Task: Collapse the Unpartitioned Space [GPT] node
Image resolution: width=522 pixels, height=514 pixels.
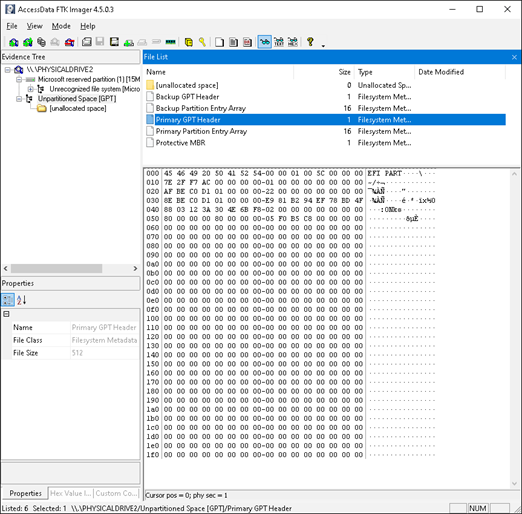Action: [x=19, y=99]
